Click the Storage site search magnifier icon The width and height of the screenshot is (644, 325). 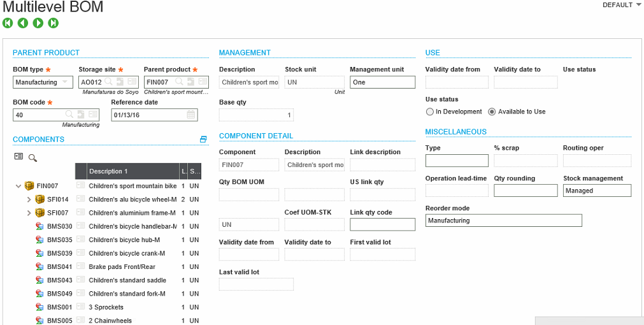pos(109,82)
